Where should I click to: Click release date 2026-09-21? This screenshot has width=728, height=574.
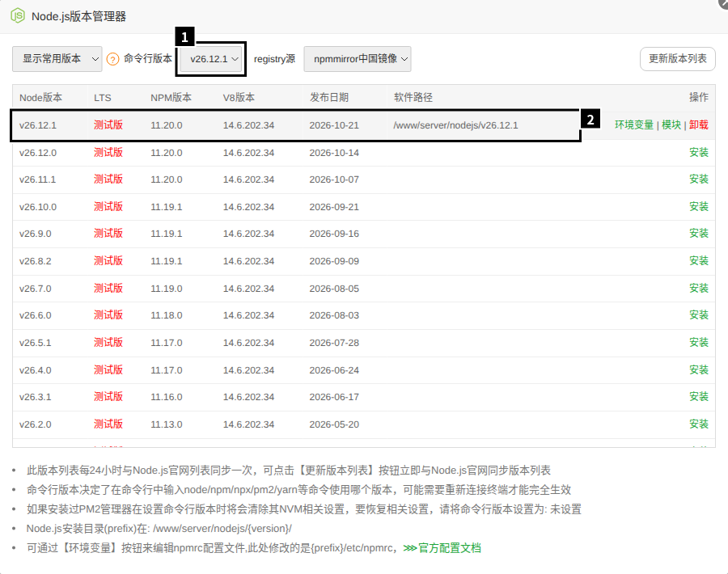pos(334,207)
